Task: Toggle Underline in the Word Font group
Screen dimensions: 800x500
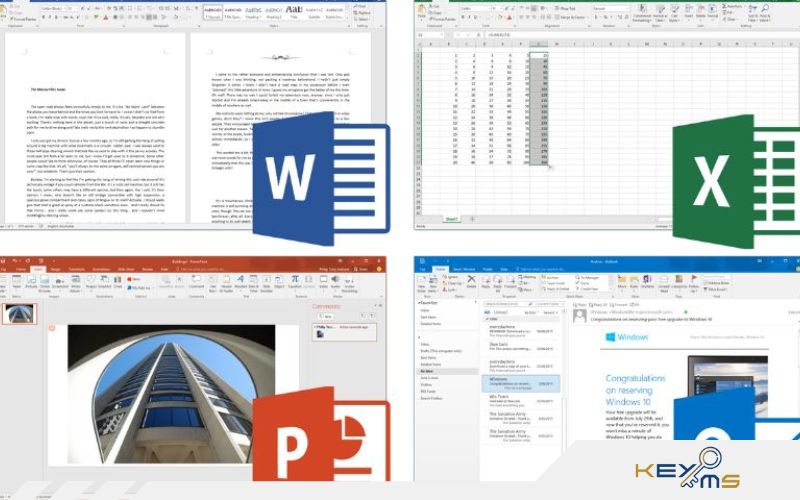Action: (x=57, y=17)
